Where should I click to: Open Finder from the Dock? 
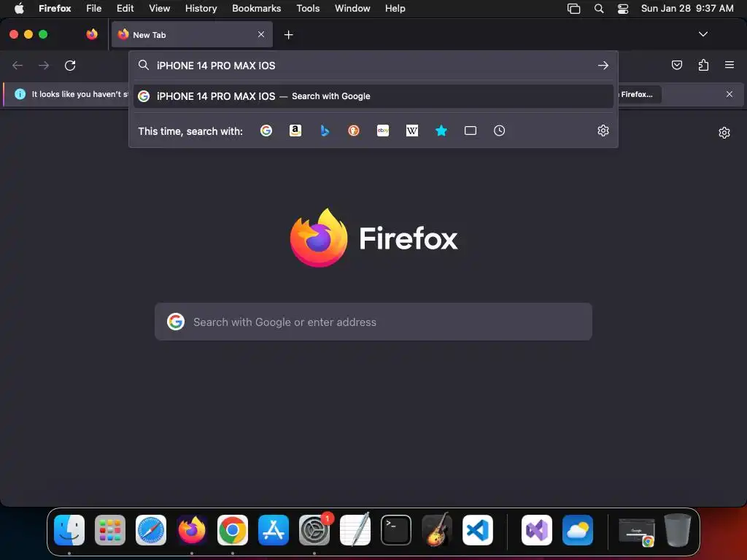click(x=69, y=530)
